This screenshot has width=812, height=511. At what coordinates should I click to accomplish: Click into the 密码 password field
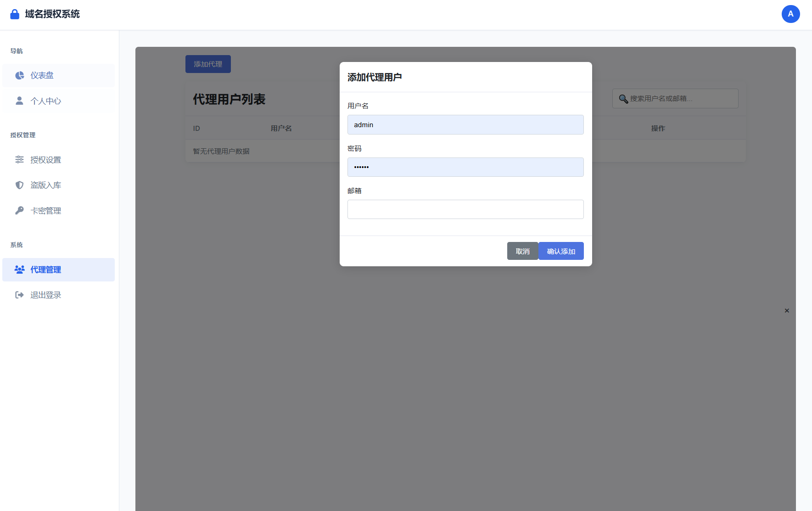point(465,167)
